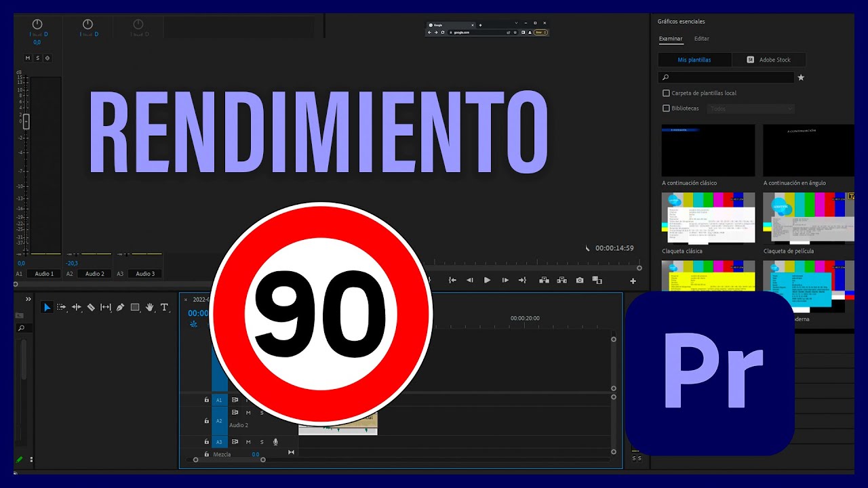868x488 pixels.
Task: Enable Carpeta de plantillas local checkbox
Action: [666, 93]
